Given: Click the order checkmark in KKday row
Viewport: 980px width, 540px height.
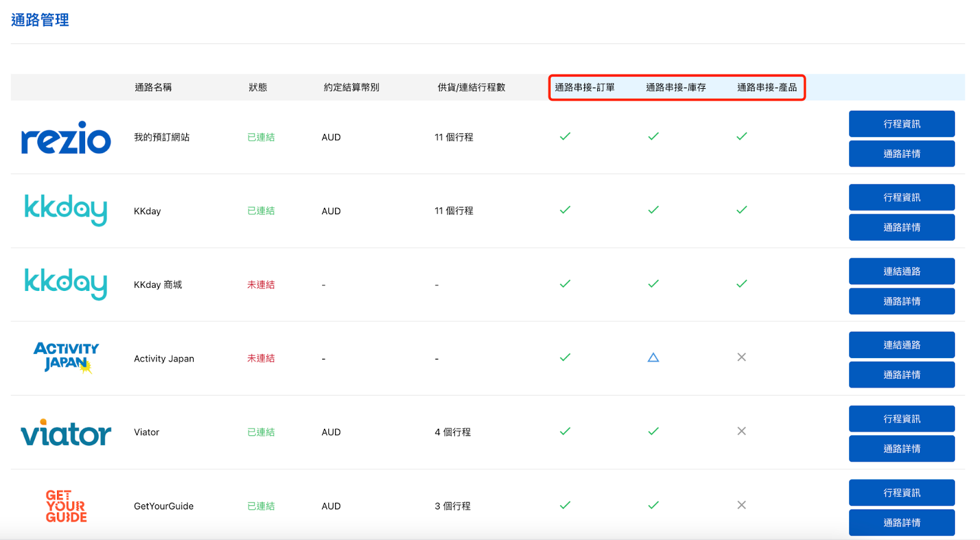Looking at the screenshot, I should tap(565, 210).
